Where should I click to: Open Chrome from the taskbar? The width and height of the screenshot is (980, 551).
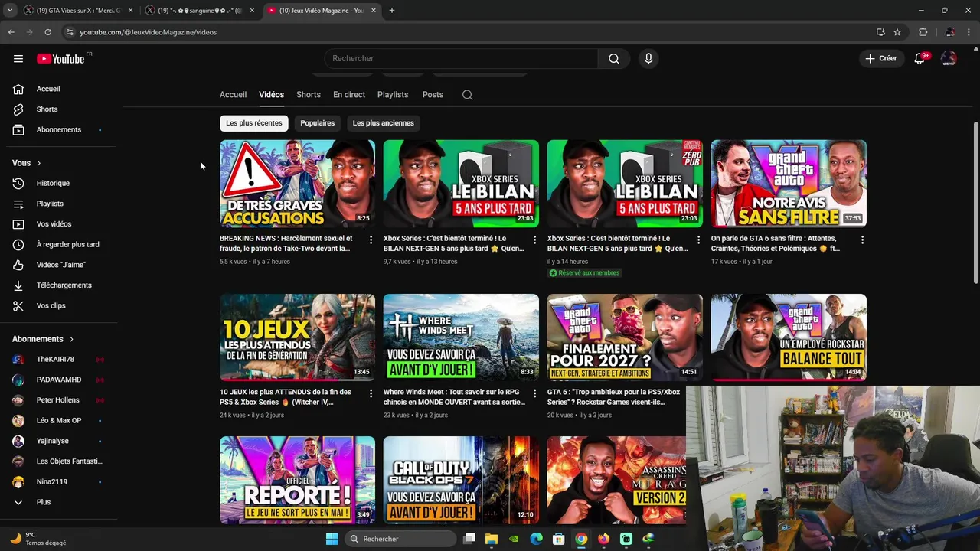(x=581, y=539)
